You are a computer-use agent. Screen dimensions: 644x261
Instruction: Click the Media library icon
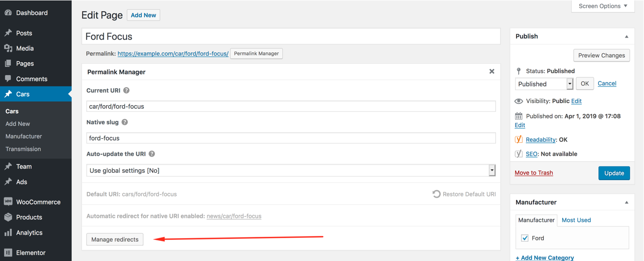click(x=8, y=48)
